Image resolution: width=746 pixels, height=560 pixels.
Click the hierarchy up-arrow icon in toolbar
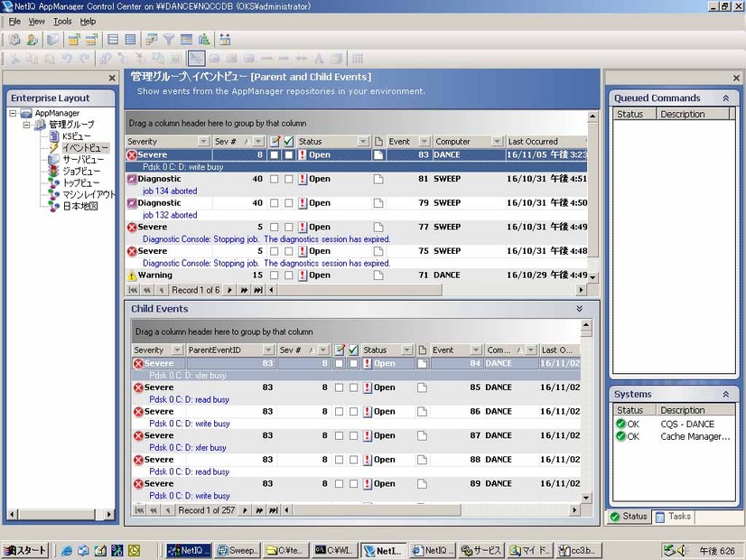coord(204,40)
